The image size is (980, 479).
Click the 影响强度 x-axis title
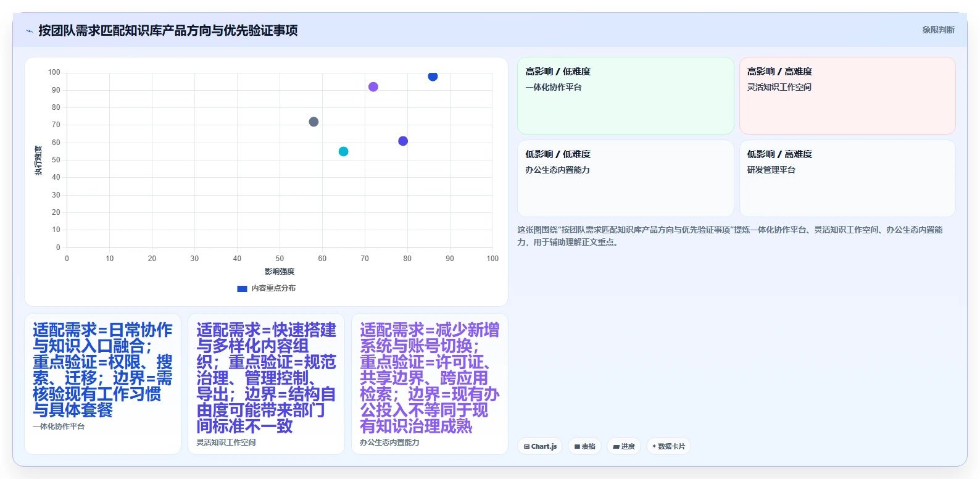[x=280, y=272]
